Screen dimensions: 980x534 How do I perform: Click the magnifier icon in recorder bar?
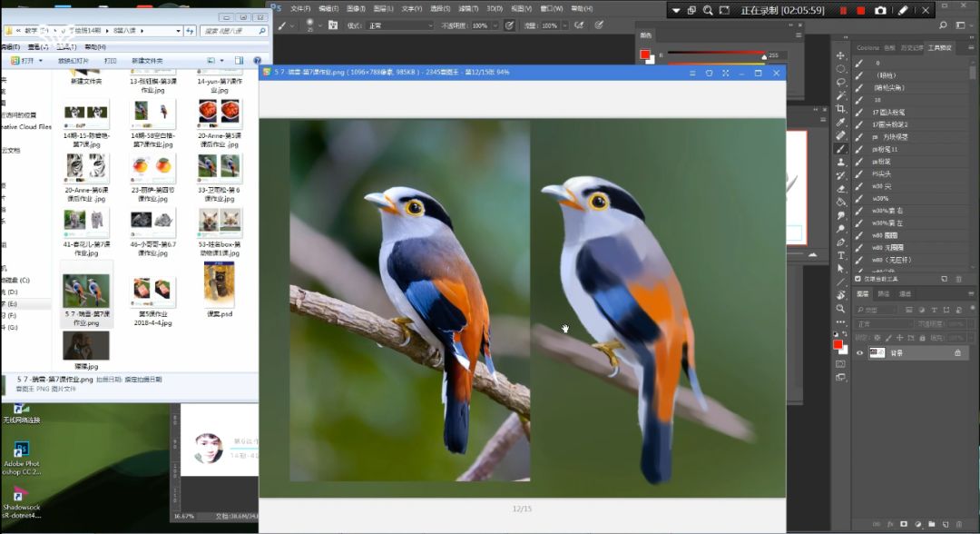(708, 10)
